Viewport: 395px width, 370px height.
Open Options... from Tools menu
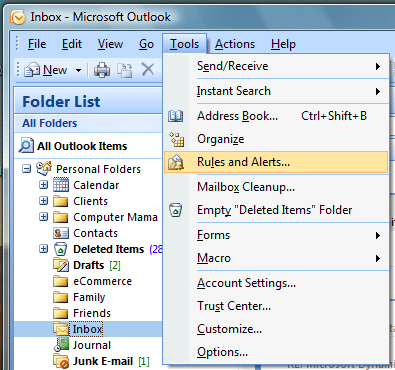click(x=276, y=352)
